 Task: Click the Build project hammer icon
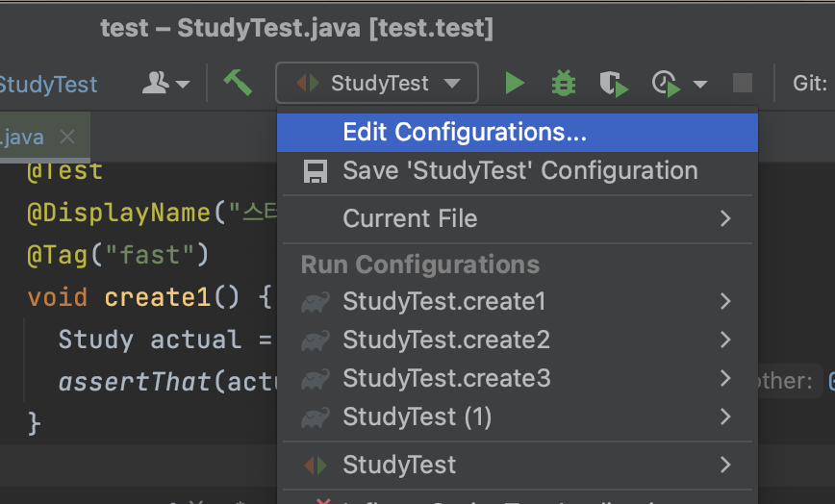click(x=238, y=83)
